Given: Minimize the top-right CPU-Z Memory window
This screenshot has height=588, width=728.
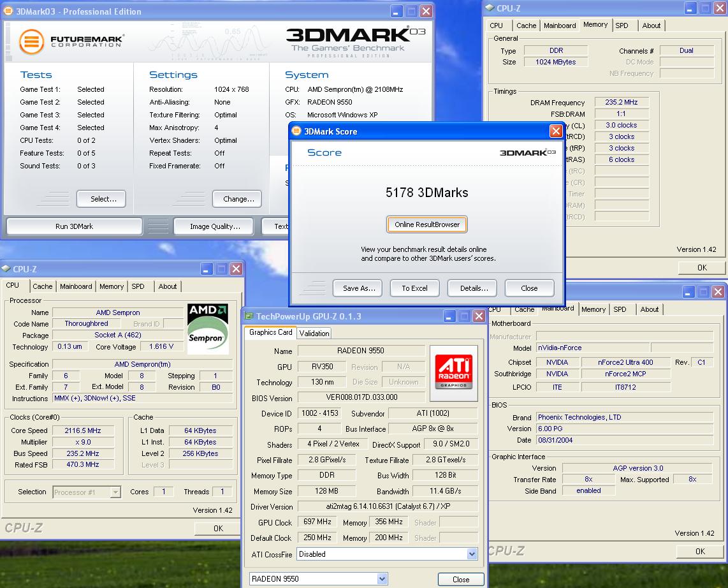Looking at the screenshot, I should (x=690, y=8).
